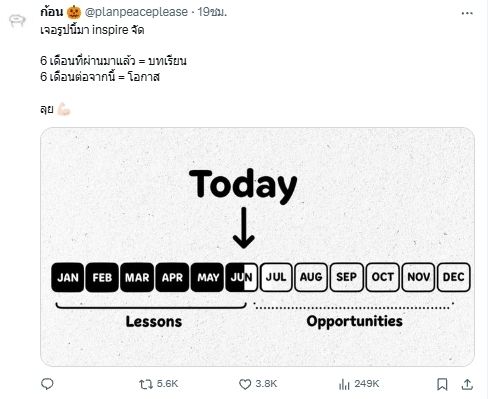Screen dimensions: 488x399
Task: Open the 19ชม. timestamp link
Action: click(212, 12)
